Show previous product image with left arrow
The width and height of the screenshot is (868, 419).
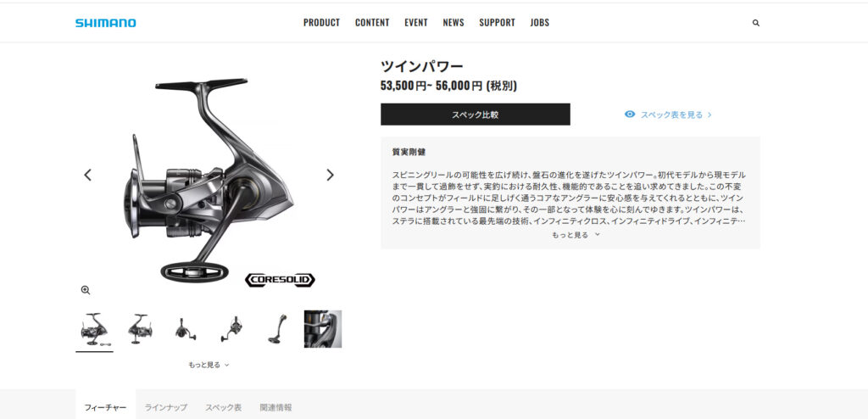click(87, 175)
